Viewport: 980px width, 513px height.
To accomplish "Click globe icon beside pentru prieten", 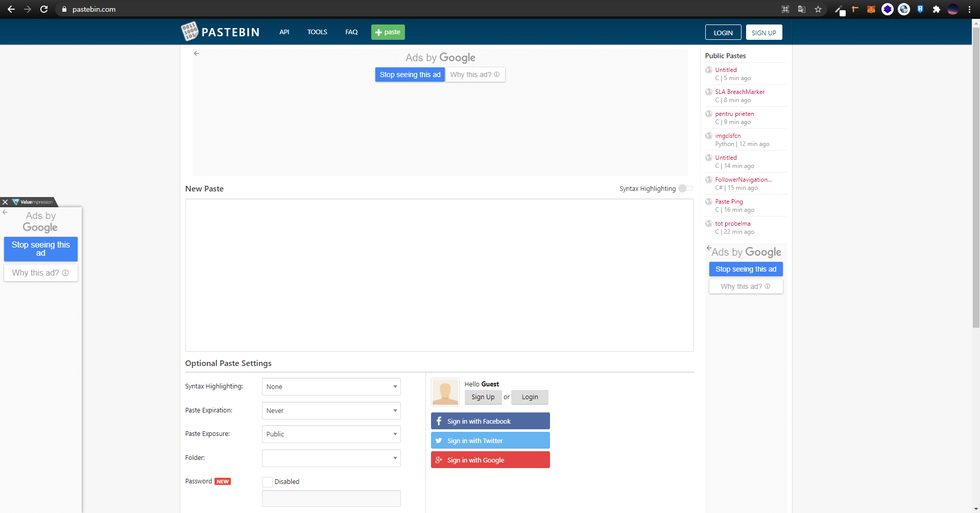I will tap(709, 114).
